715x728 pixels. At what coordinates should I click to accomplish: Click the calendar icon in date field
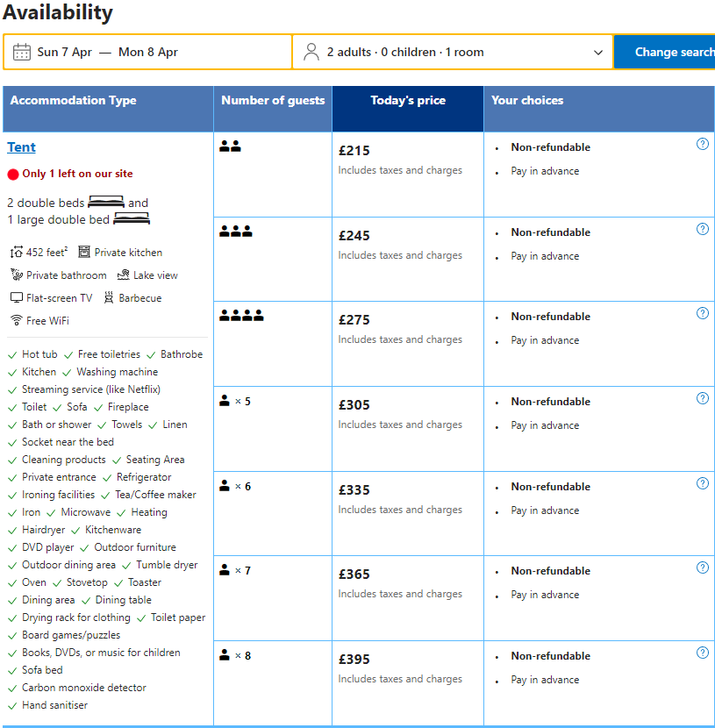(22, 52)
